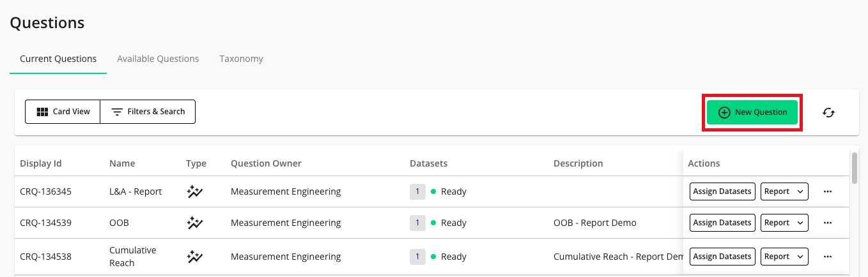Open the three-dot menu for OOB row
The width and height of the screenshot is (868, 277).
pos(828,223)
